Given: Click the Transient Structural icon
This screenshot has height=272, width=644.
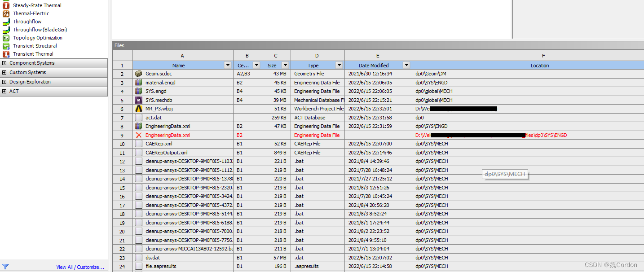Looking at the screenshot, I should click(6, 46).
